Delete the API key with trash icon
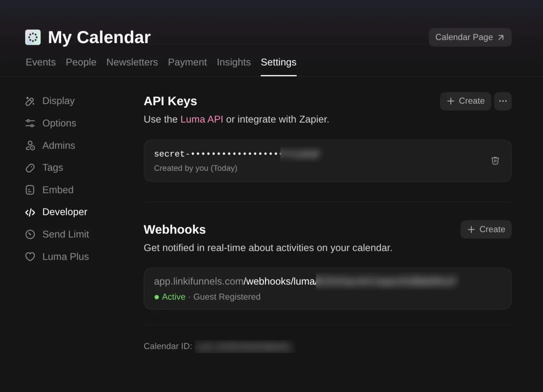The height and width of the screenshot is (392, 543). [x=495, y=161]
